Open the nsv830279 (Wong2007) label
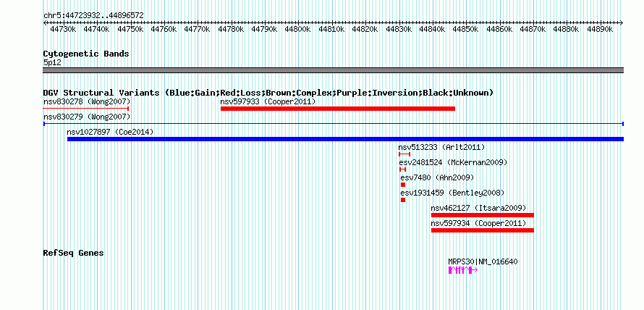The width and height of the screenshot is (644, 310). click(x=87, y=117)
